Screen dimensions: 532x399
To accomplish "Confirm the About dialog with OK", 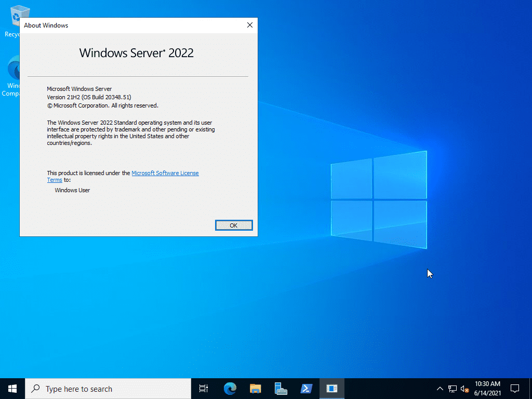I will point(234,225).
